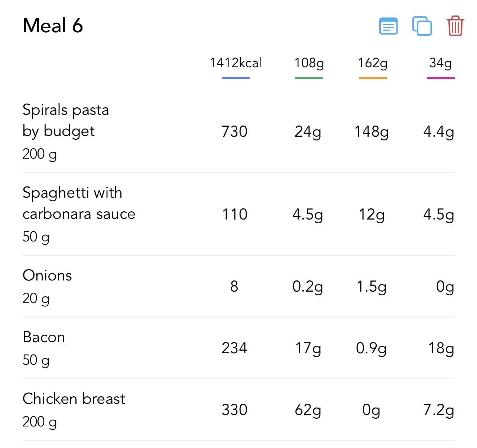This screenshot has height=448, width=477.
Task: Click the green protein color bar
Action: [309, 78]
